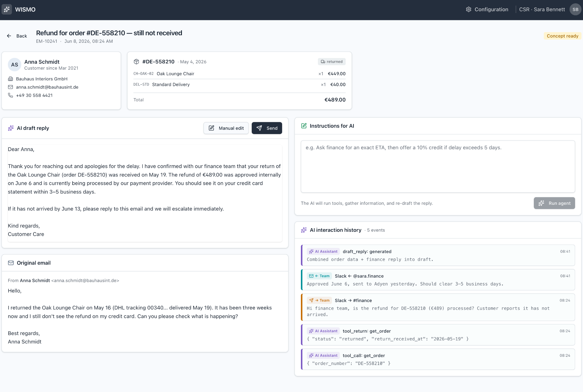583x392 pixels.
Task: Click the truck icon in the returned badge
Action: tap(323, 62)
